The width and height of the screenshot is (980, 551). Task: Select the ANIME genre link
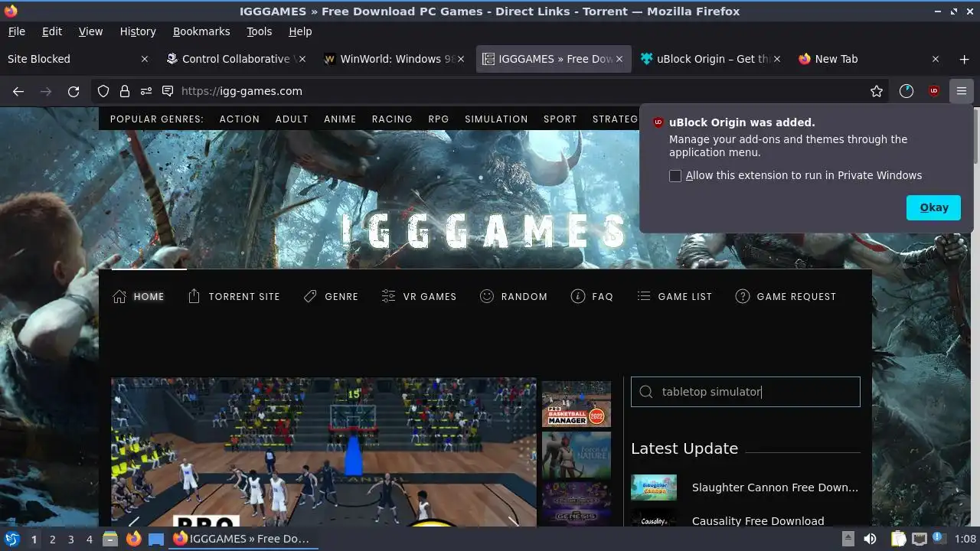click(340, 119)
